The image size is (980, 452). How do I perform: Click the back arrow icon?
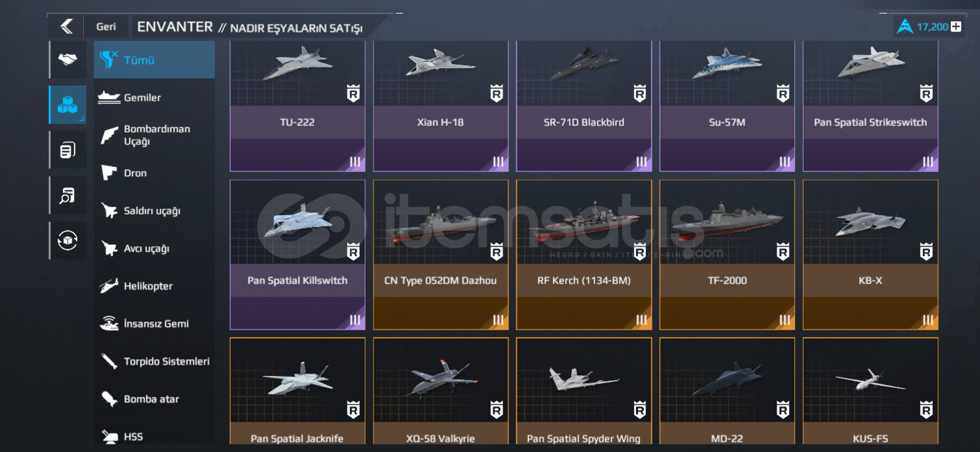(x=67, y=26)
